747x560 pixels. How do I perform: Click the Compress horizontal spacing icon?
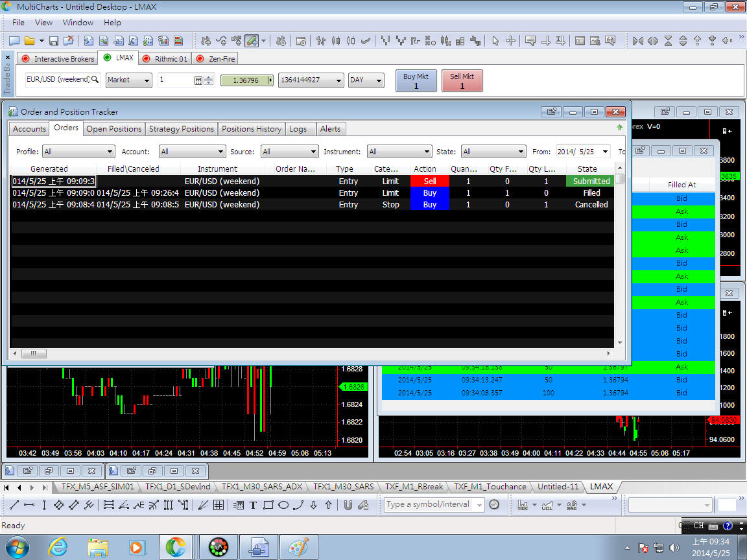point(638,41)
